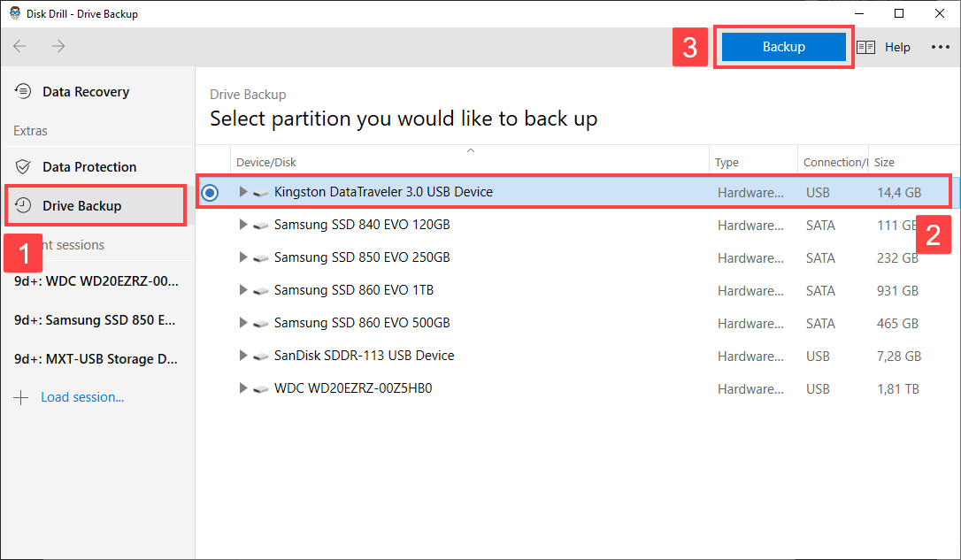
Task: Expand the Samsung SSD 860 EVO 500GB device
Action: [242, 322]
